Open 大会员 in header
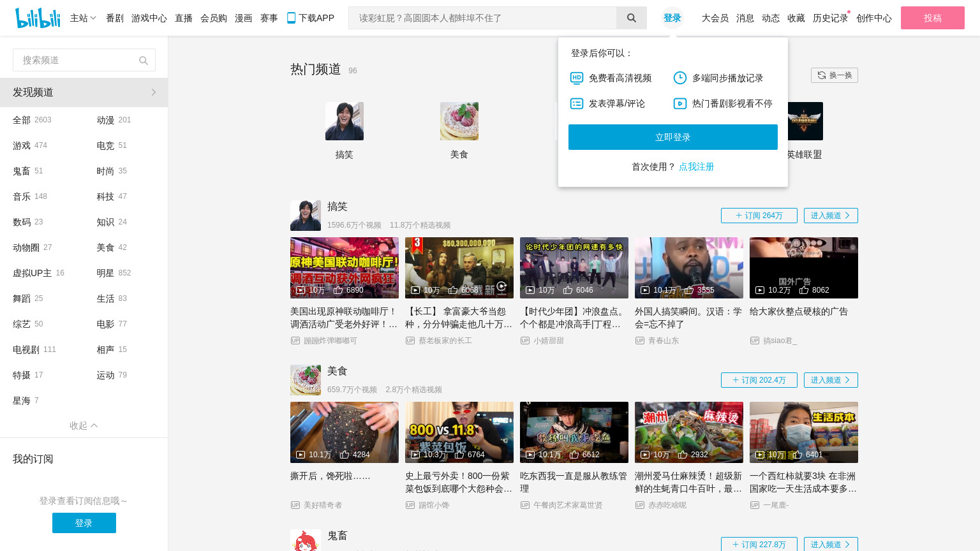The image size is (980, 551). 715,18
